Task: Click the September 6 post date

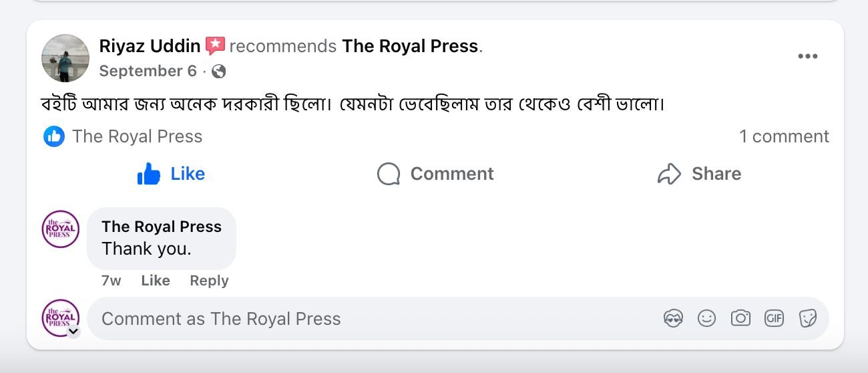Action: pos(148,71)
